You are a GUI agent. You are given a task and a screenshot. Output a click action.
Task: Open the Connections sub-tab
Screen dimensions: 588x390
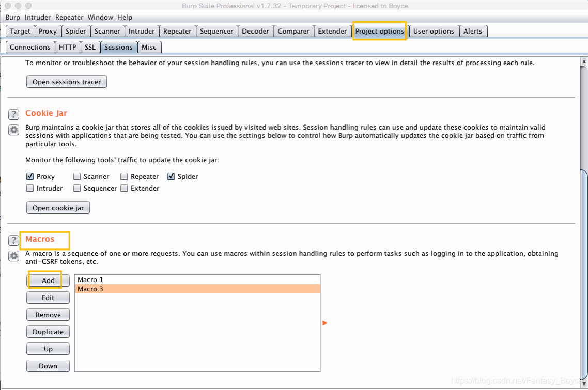coord(30,47)
